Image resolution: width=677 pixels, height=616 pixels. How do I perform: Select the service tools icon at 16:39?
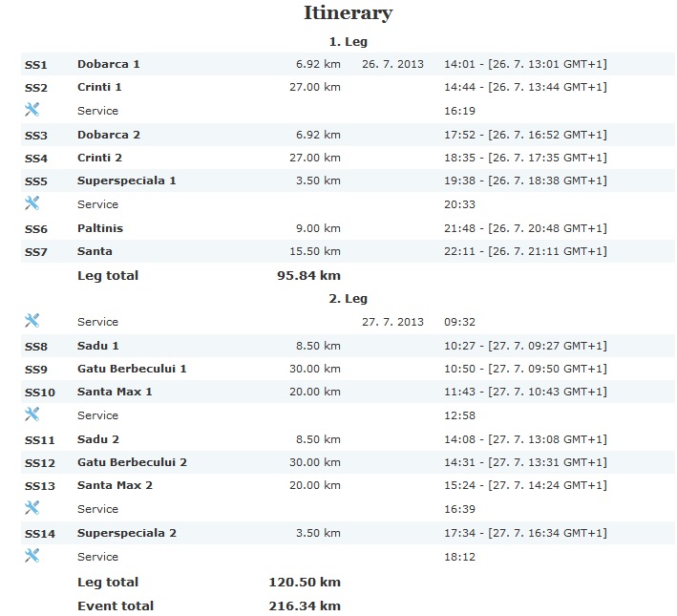coord(32,508)
